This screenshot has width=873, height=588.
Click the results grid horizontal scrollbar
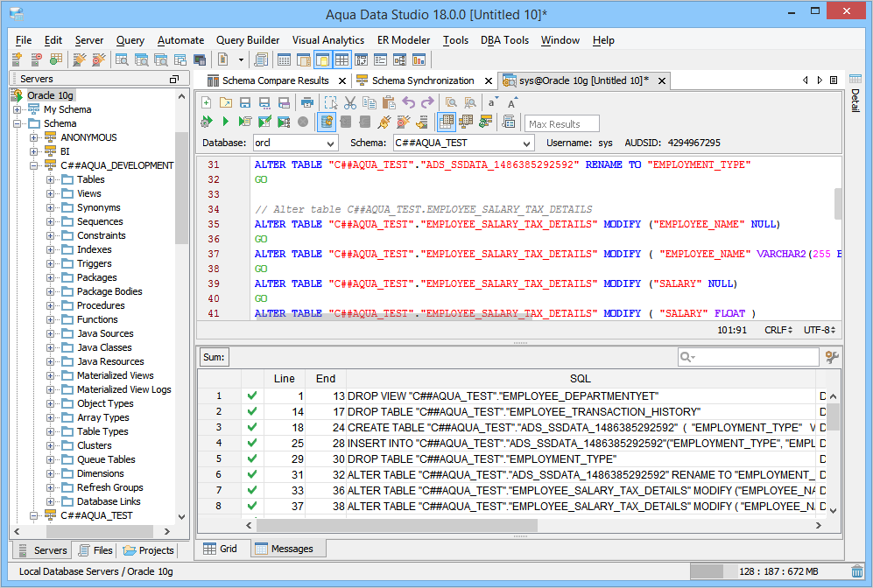point(396,525)
